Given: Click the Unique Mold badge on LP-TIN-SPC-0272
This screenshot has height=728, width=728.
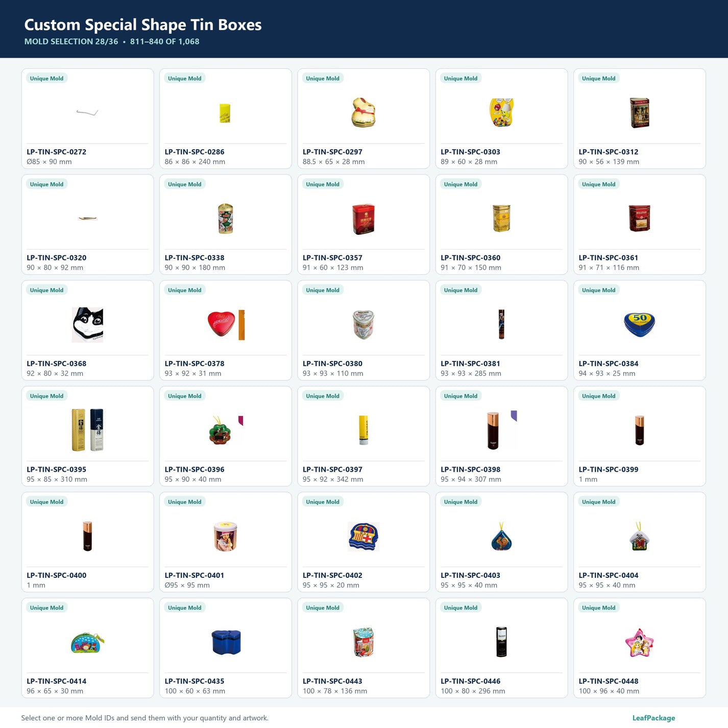Looking at the screenshot, I should [46, 78].
